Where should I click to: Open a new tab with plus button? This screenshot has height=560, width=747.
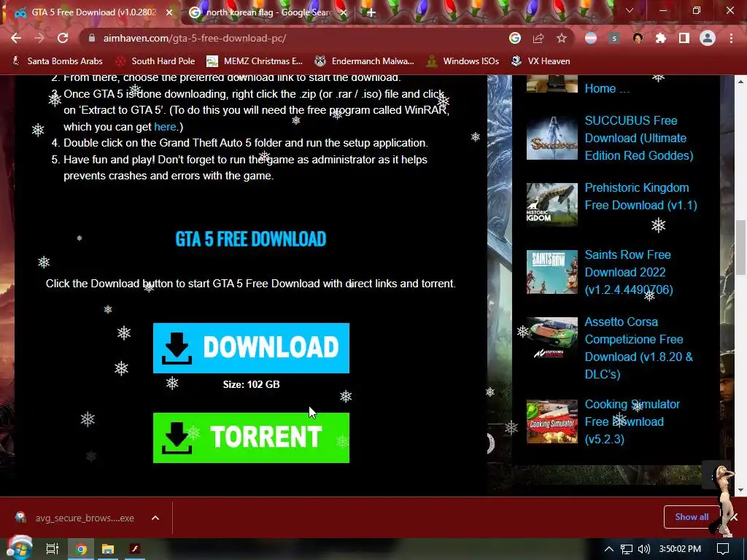pos(371,12)
